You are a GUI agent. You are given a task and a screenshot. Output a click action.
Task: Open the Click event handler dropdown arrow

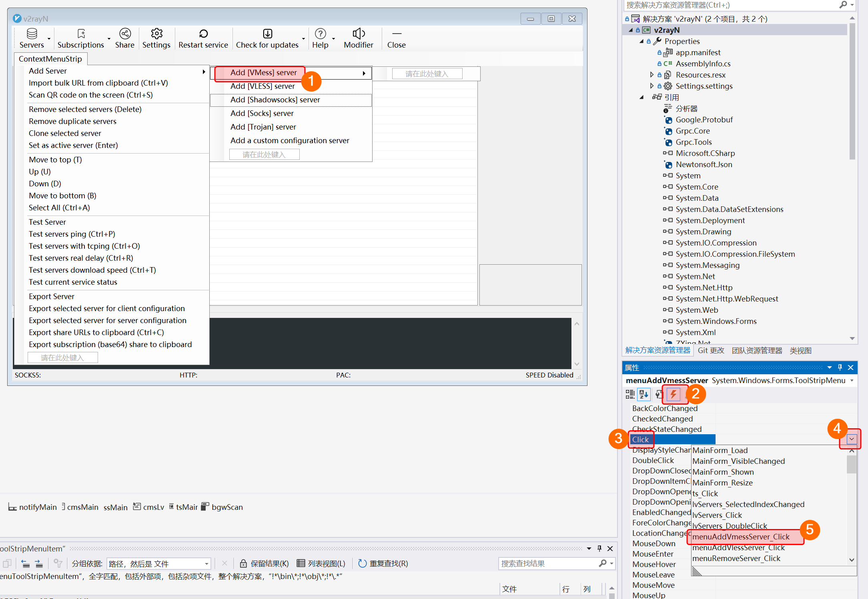point(852,439)
